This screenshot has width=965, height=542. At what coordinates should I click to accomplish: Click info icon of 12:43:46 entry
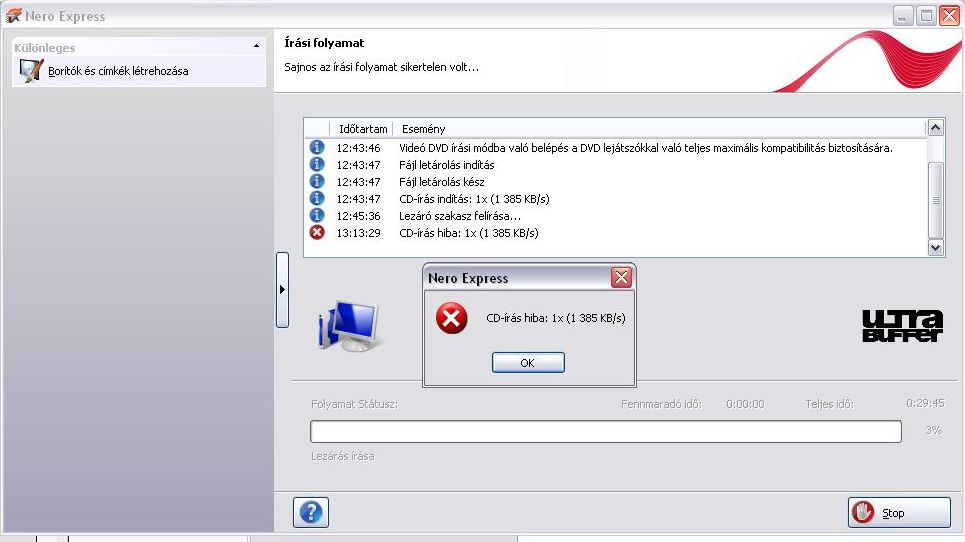[317, 147]
